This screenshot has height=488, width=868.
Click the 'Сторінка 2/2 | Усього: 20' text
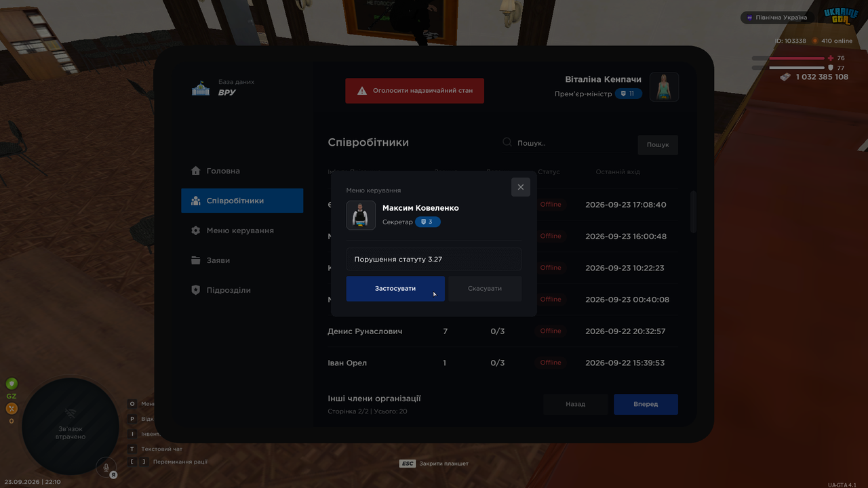(368, 411)
